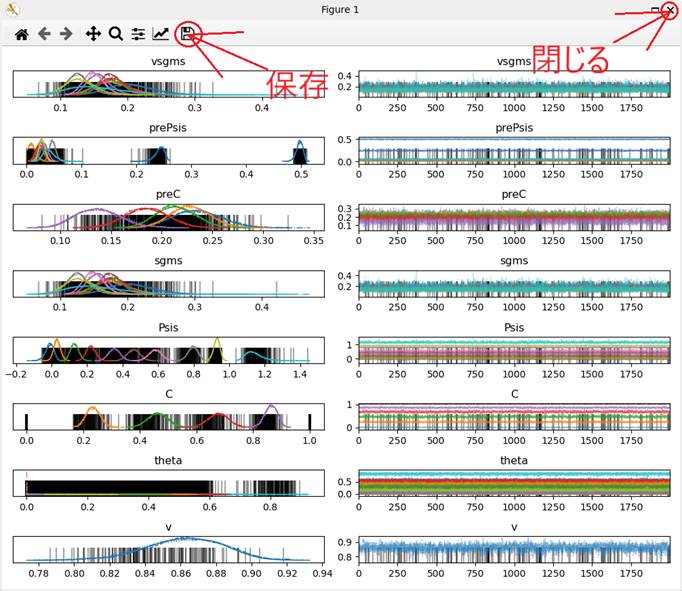This screenshot has width=682, height=591.
Task: Go back to previous view arrow
Action: coord(44,34)
